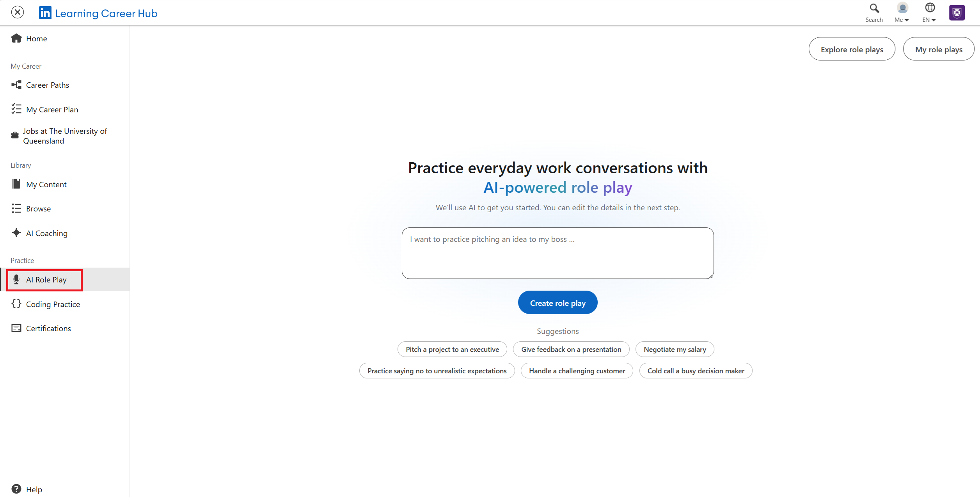Open Coding Practice

[53, 304]
